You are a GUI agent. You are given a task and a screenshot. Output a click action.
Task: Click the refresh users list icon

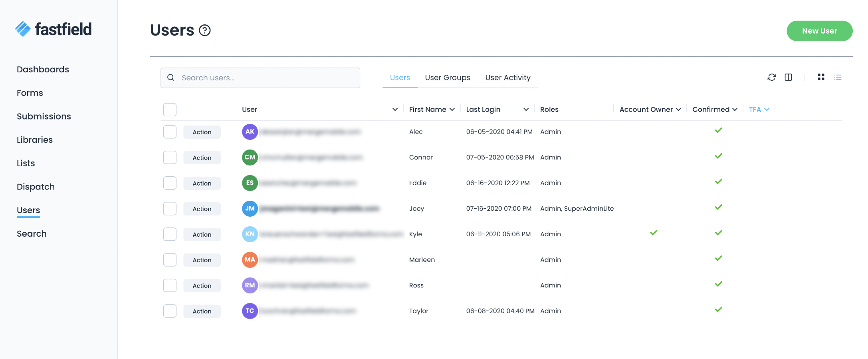pos(771,77)
